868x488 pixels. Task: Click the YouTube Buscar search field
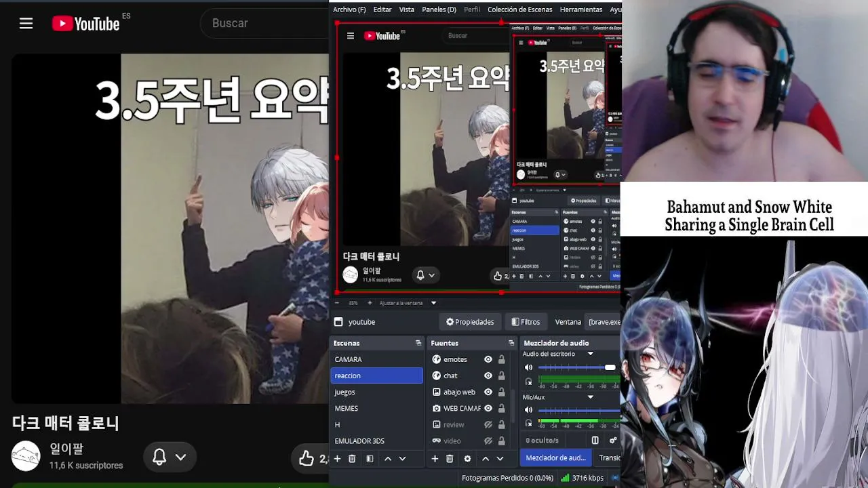coord(264,24)
